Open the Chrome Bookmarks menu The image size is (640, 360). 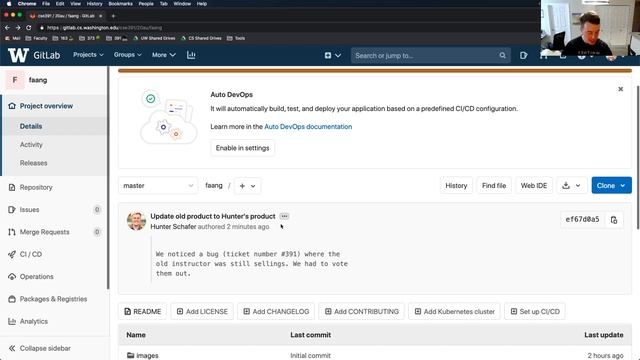[120, 4]
